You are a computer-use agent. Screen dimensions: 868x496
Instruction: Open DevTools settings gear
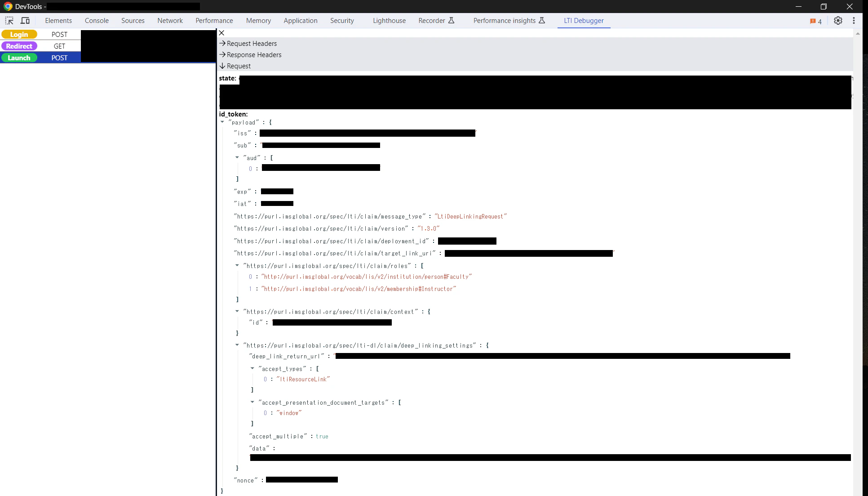click(838, 21)
